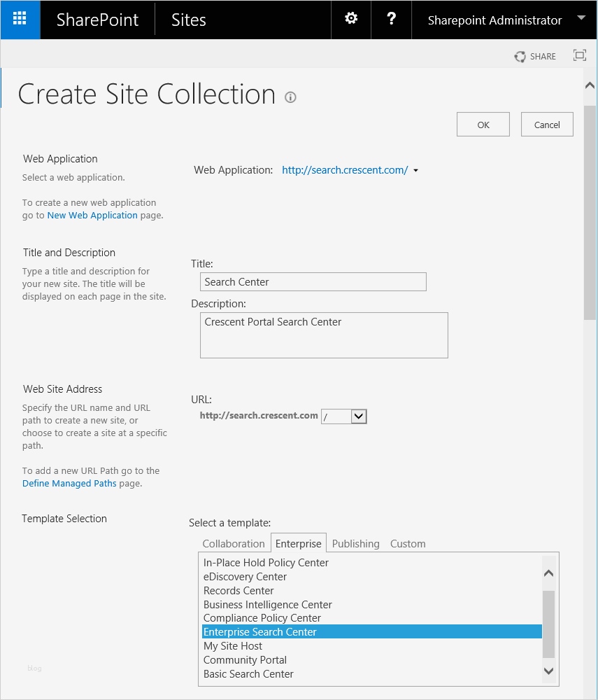Click into the Description text area
598x700 pixels.
tap(324, 335)
